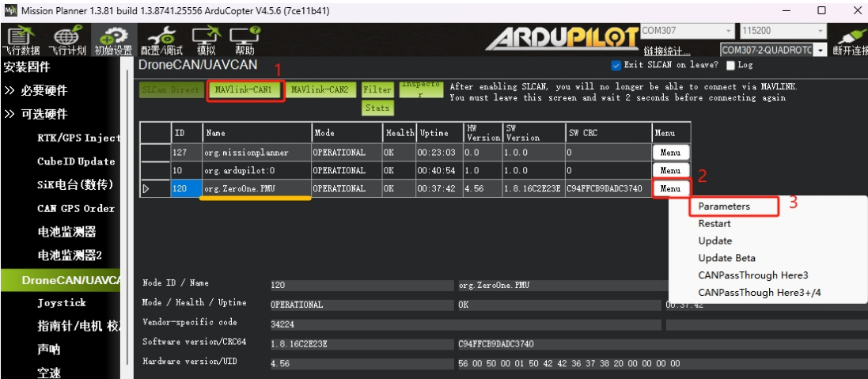Select Joystick in the sidebar
The height and width of the screenshot is (379, 868).
pyautogui.click(x=62, y=303)
